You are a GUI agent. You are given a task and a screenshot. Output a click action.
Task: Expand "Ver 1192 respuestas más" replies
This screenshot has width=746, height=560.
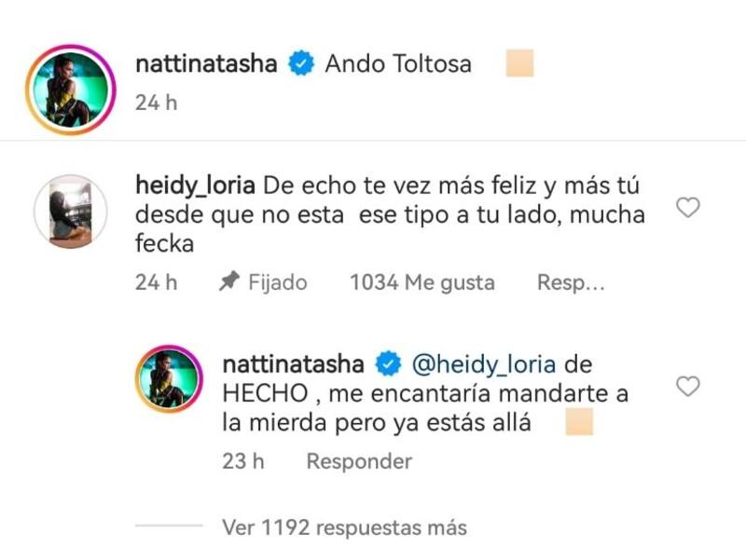(x=344, y=527)
